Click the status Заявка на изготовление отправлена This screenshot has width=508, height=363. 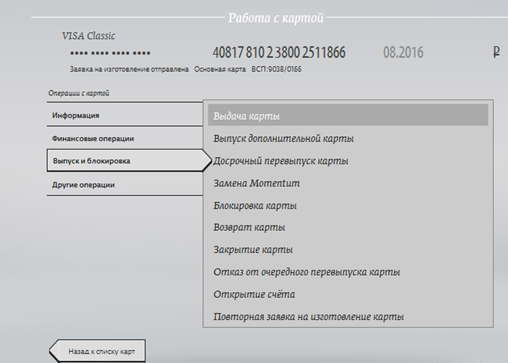click(x=129, y=69)
